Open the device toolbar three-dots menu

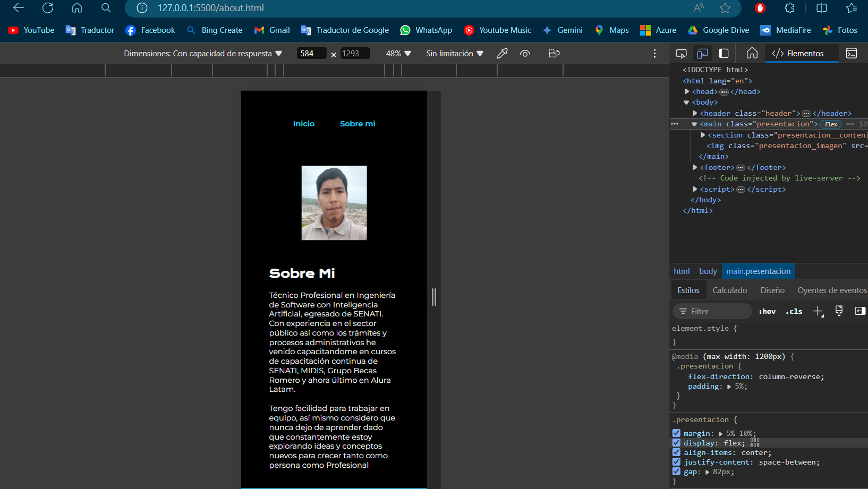654,54
